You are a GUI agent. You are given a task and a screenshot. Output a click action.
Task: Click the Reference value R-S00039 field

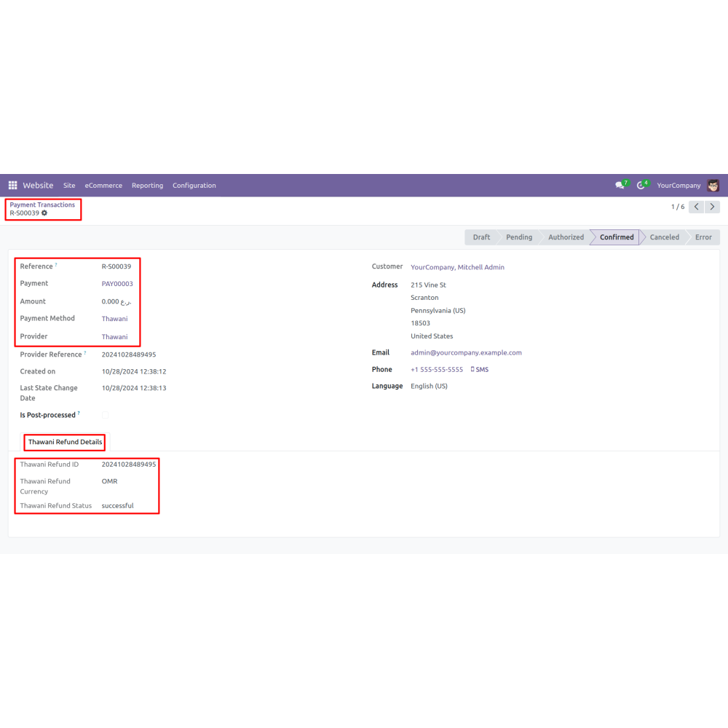tap(116, 266)
